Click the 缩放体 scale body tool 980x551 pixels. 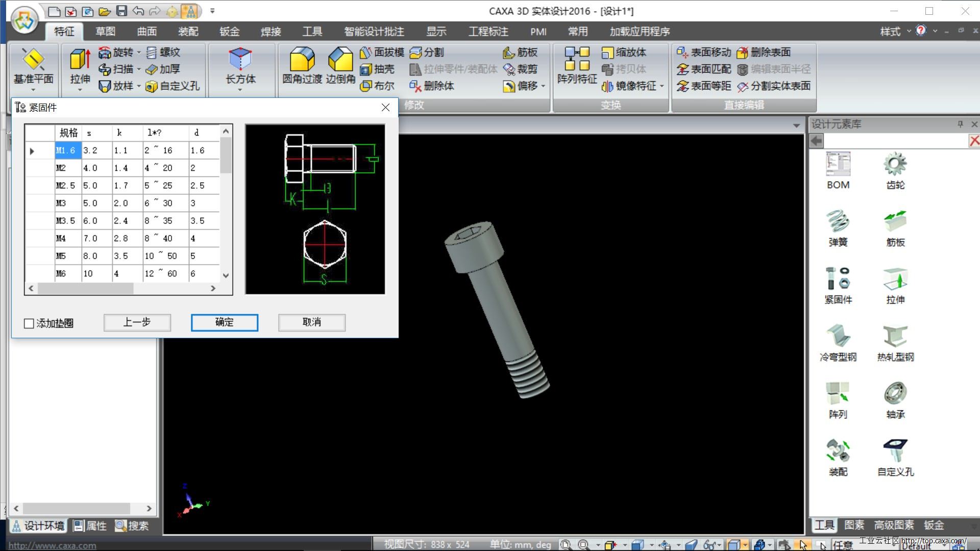point(624,52)
